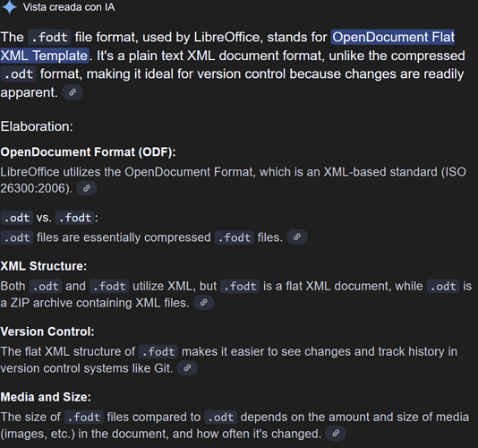
Task: Open source link icon after 'how often it's changed.'
Action: [x=336, y=434]
